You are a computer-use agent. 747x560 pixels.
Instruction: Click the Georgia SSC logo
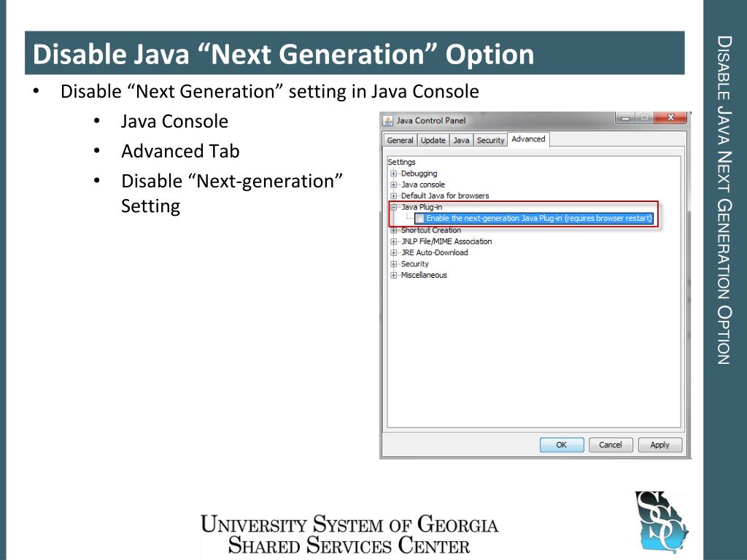661,522
